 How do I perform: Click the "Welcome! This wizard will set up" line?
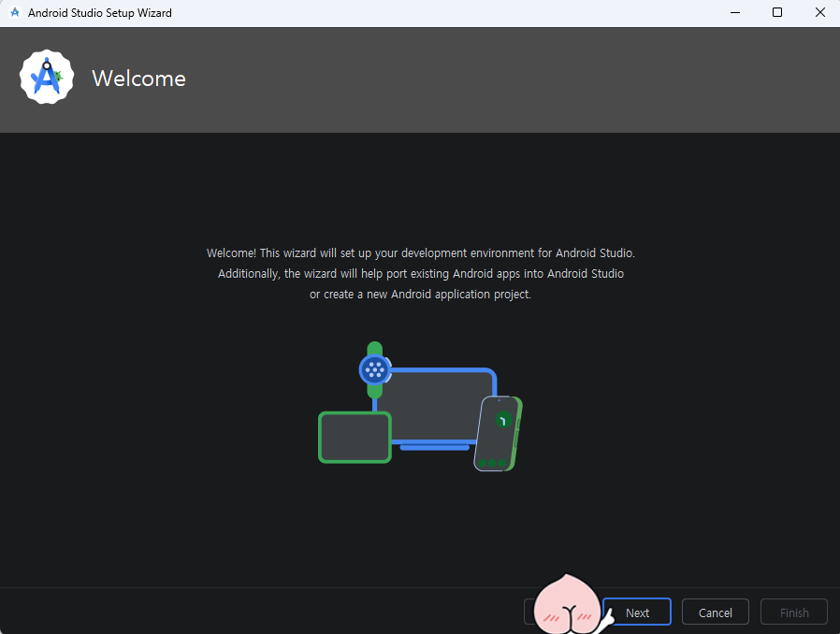click(x=421, y=252)
